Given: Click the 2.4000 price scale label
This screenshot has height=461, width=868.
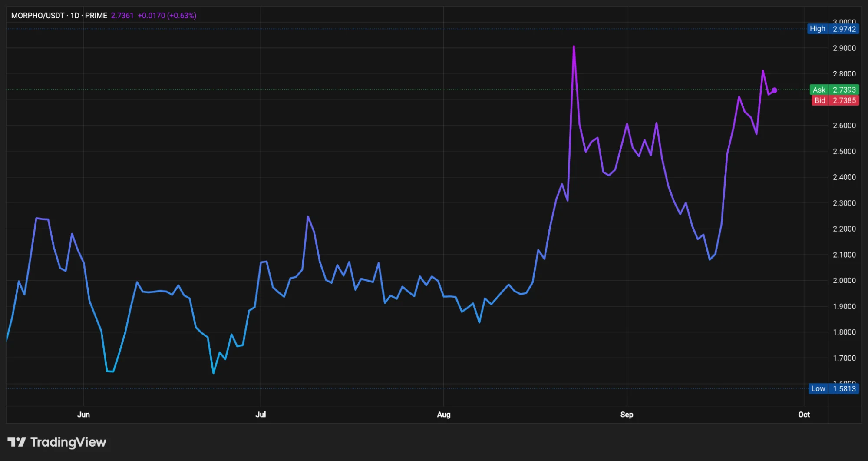Looking at the screenshot, I should click(844, 177).
